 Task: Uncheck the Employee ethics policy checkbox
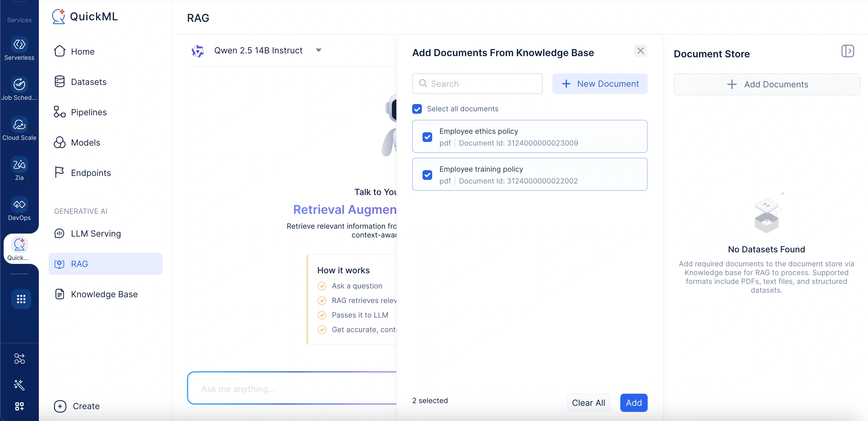pos(427,137)
